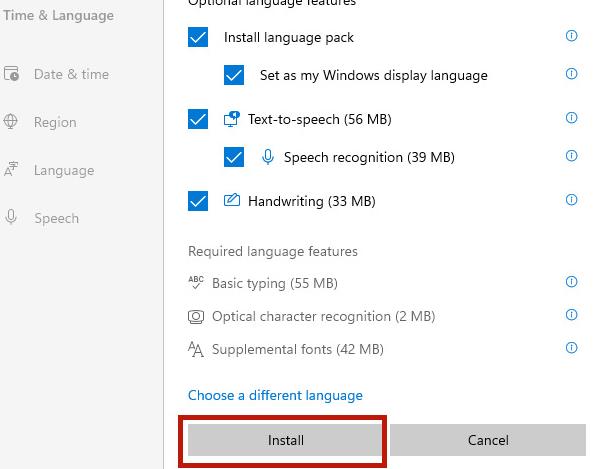Image resolution: width=599 pixels, height=469 pixels.
Task: Click the Required language features heading
Action: 273,251
